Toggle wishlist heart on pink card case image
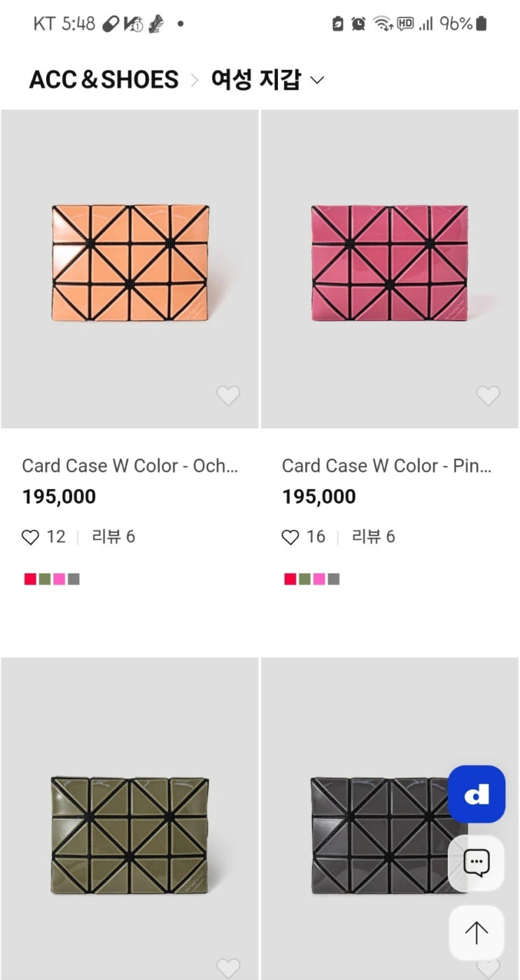520x980 pixels. tap(489, 396)
